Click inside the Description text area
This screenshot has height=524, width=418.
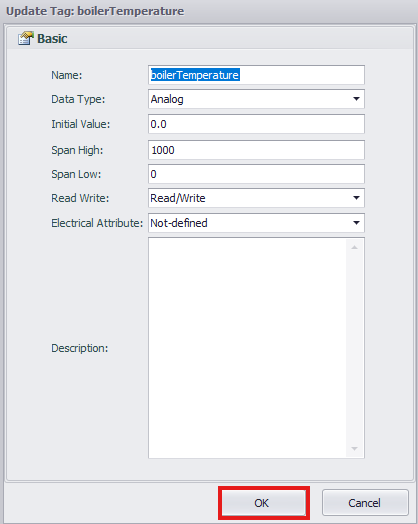[x=247, y=348]
